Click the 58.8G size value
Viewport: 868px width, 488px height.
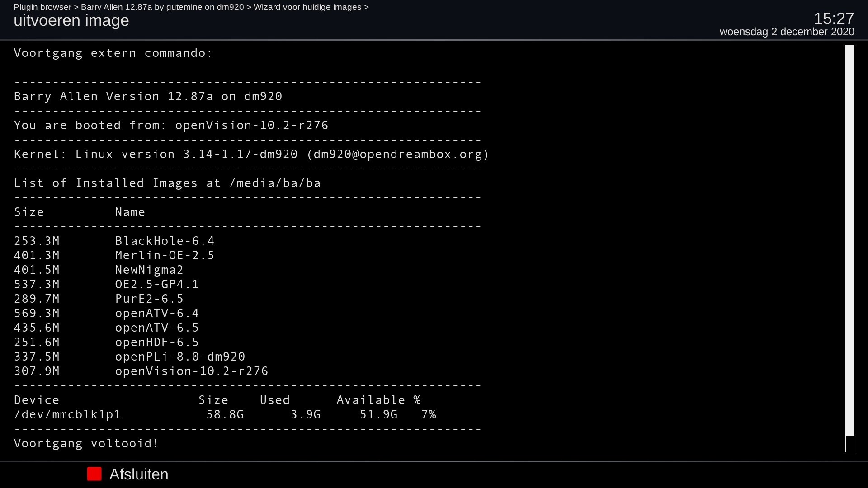pyautogui.click(x=225, y=414)
